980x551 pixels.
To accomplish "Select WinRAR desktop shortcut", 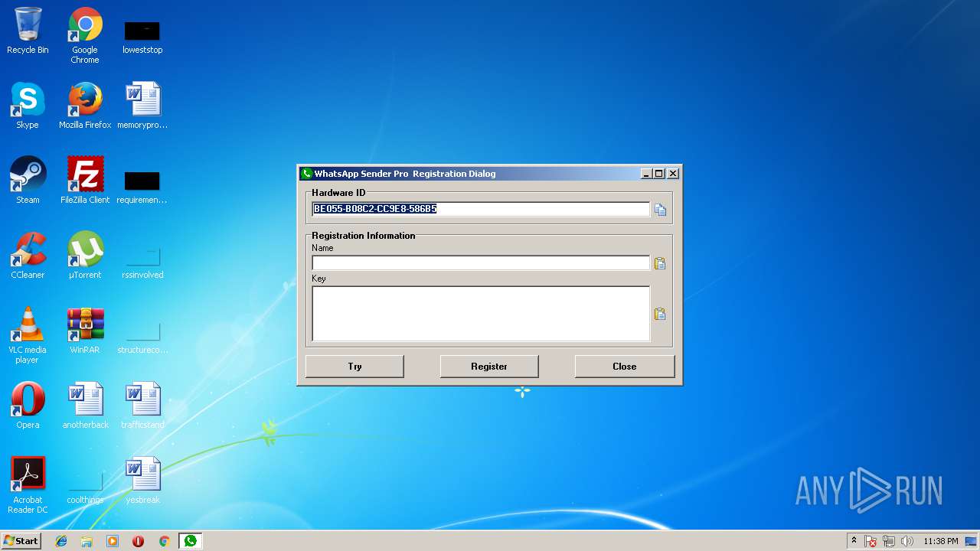I will pos(85,331).
